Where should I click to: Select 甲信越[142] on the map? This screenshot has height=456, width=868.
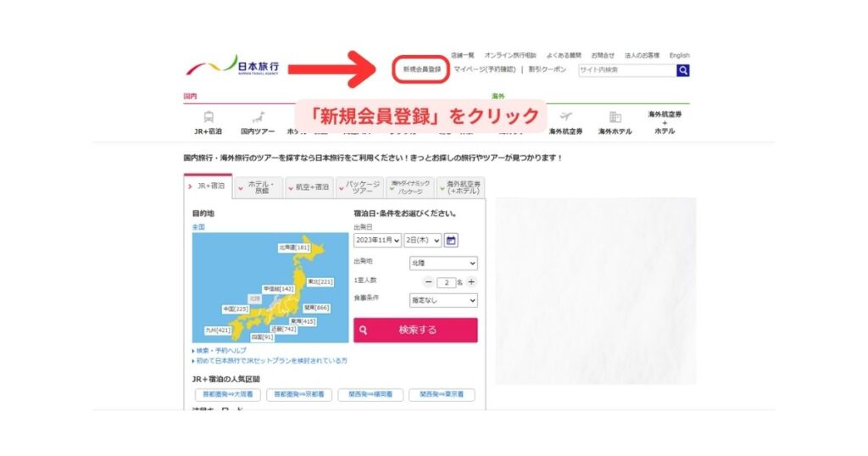coord(278,289)
